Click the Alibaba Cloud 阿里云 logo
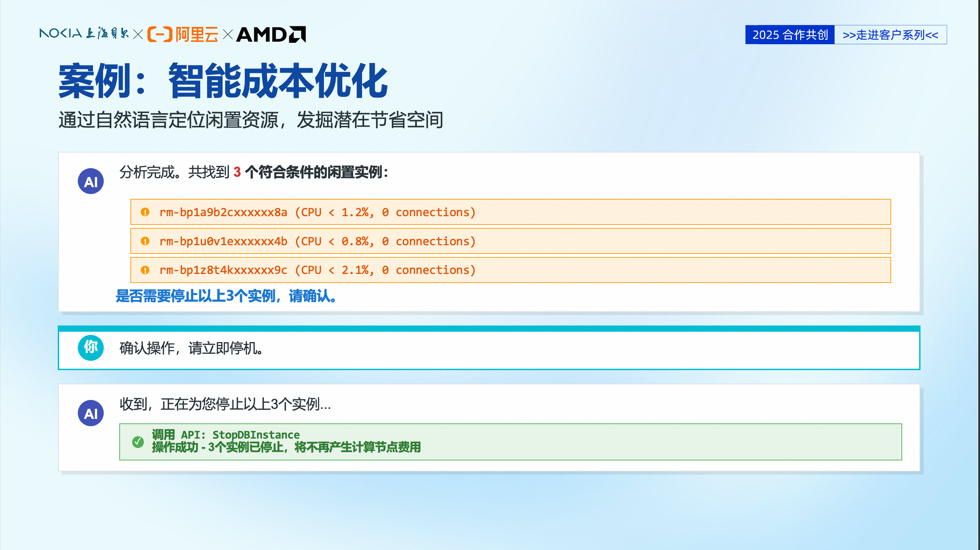The width and height of the screenshot is (980, 550). point(183,34)
